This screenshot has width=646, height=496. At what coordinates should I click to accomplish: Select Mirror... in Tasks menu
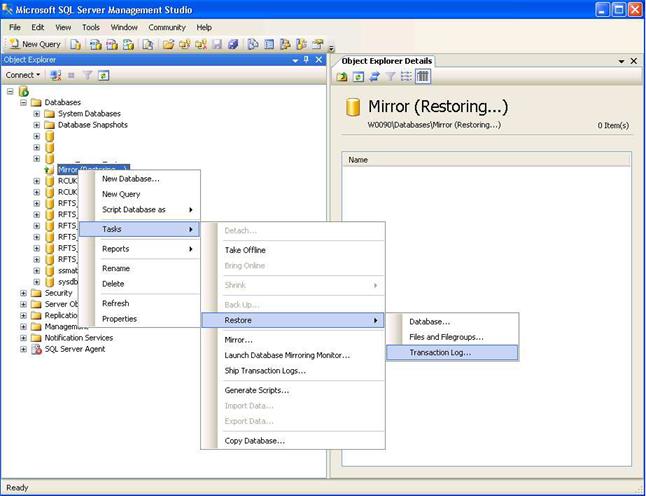point(293,340)
